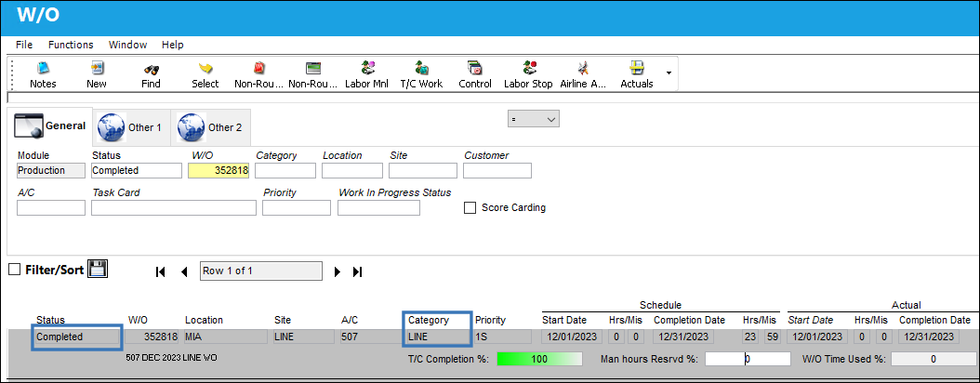Select the MIA location cell
The width and height of the screenshot is (980, 383).
[x=226, y=337]
